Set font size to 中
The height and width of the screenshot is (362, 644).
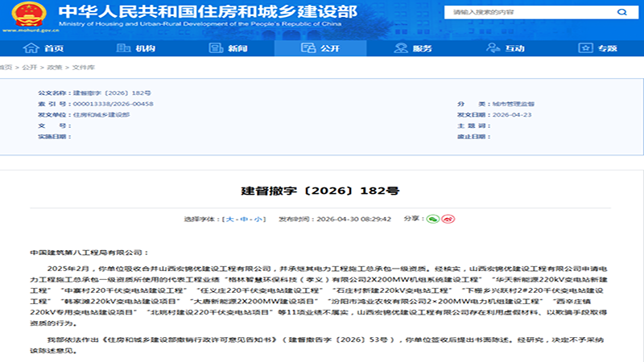click(x=244, y=219)
